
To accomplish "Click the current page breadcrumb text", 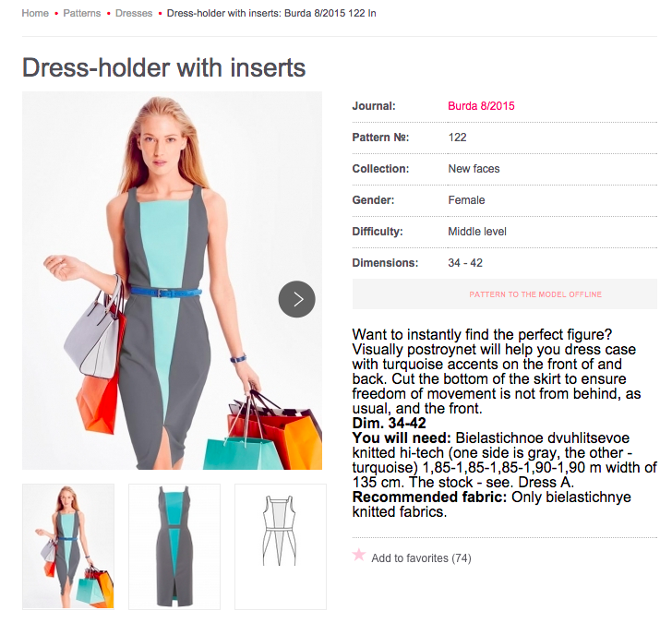I will [x=271, y=13].
